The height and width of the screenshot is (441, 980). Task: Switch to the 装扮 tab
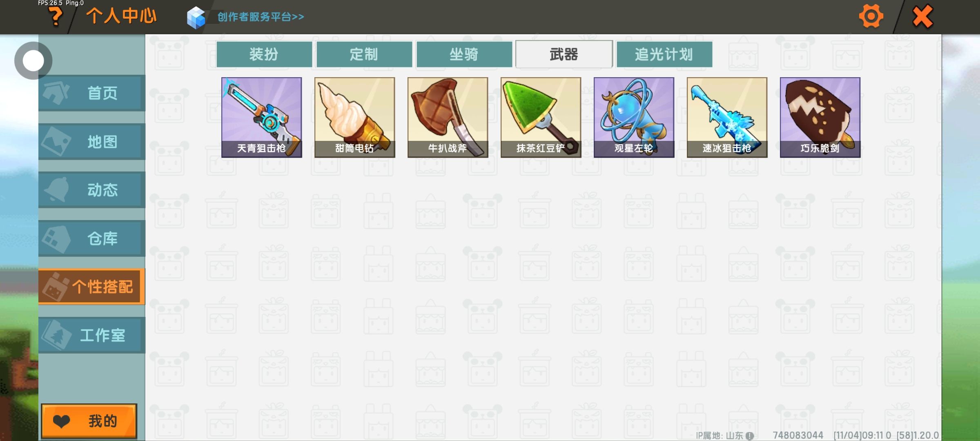pos(264,54)
